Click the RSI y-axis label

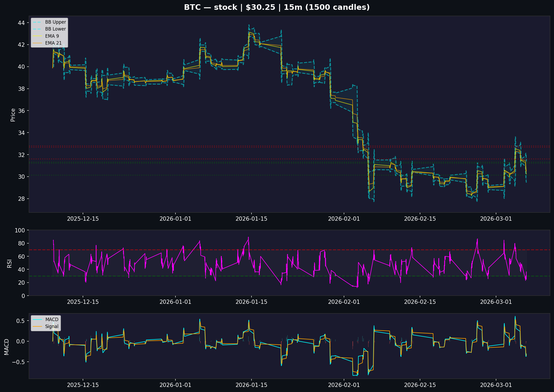pyautogui.click(x=10, y=263)
